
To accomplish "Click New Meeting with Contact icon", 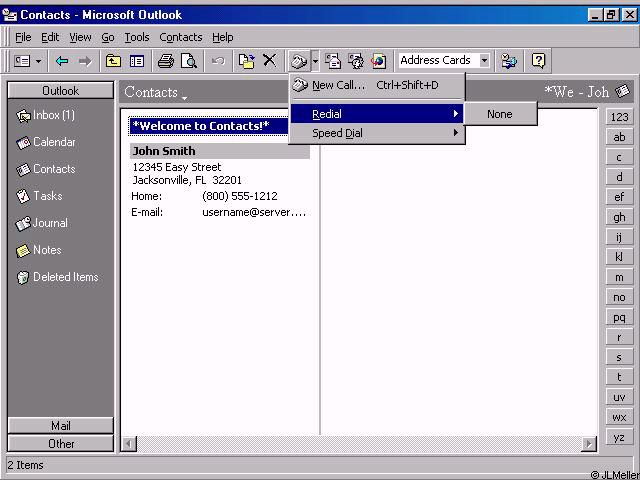I will pos(356,61).
